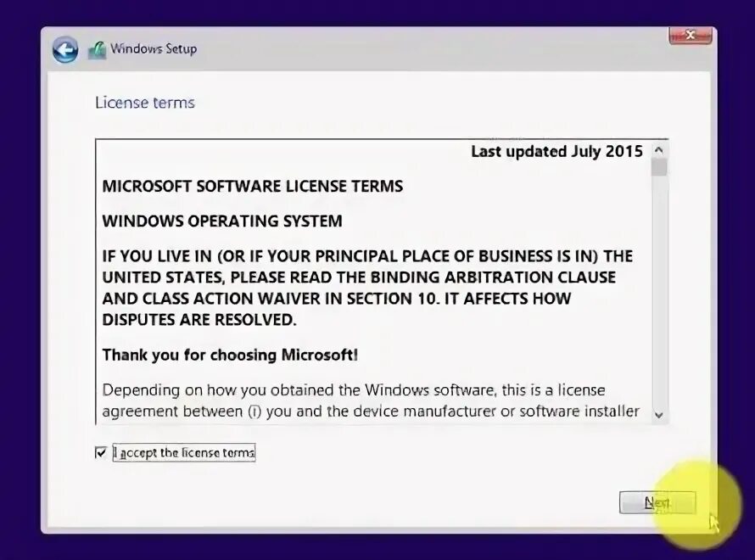Click the 'Last updated July 2015' text
The image size is (755, 560).
point(556,151)
